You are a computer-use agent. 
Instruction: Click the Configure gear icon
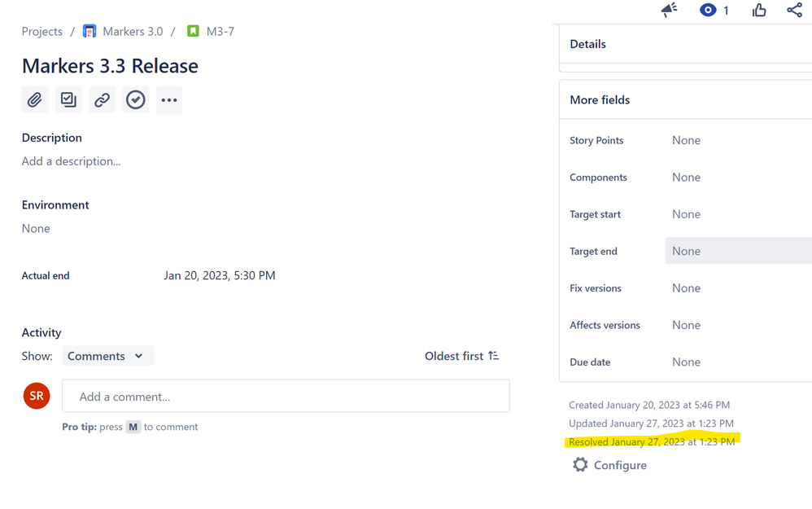579,464
